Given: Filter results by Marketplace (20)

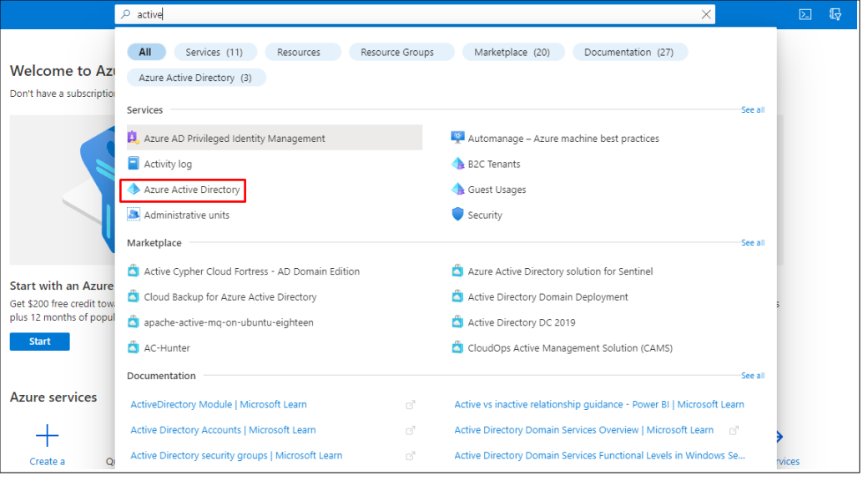Looking at the screenshot, I should pyautogui.click(x=514, y=52).
